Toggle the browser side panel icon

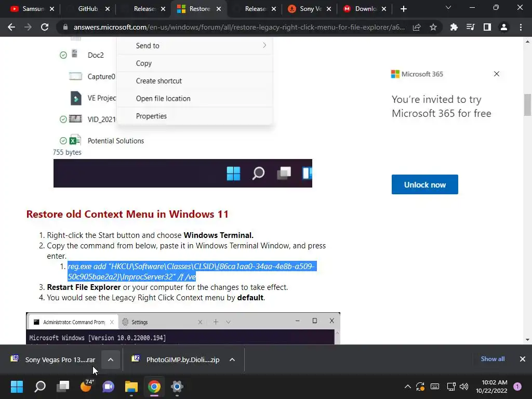(x=487, y=27)
